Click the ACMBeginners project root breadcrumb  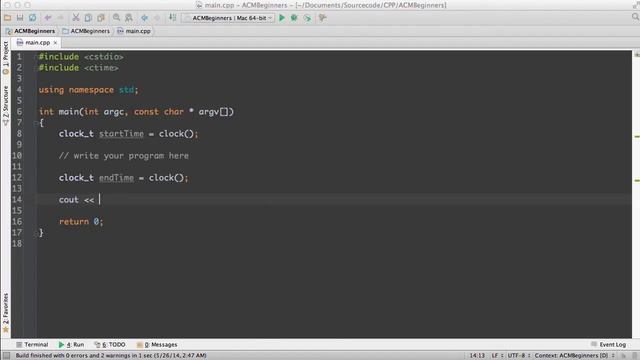[30, 31]
